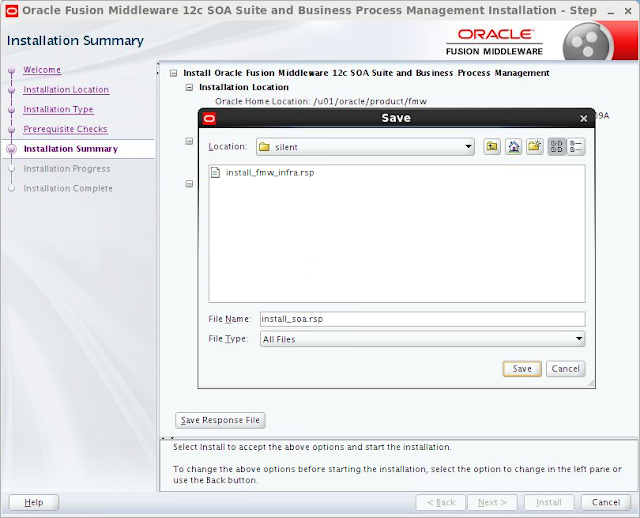Viewport: 640px width, 518px height.
Task: Switch Save dialog to Details view
Action: [576, 147]
